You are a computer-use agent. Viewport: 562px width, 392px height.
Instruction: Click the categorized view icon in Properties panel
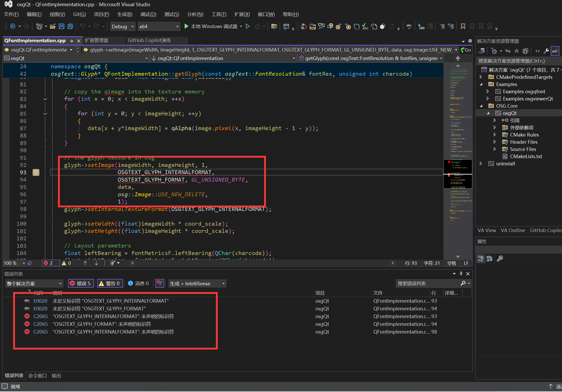481,258
